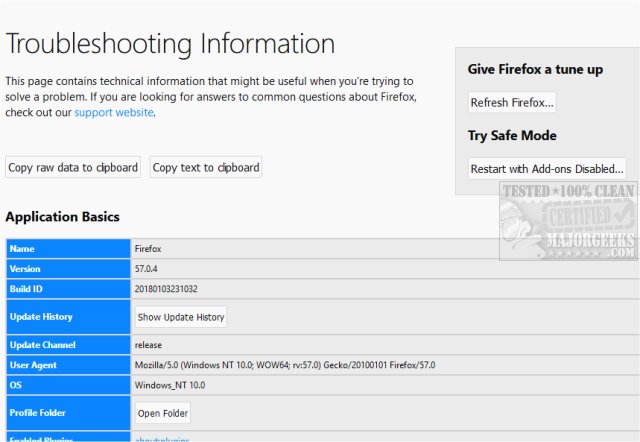
Task: Copy raw data to clipboard
Action: 73,167
